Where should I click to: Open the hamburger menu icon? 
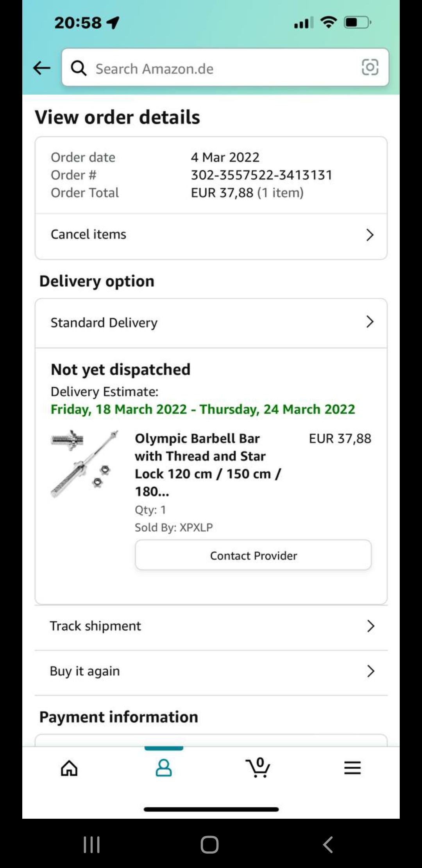(x=352, y=768)
